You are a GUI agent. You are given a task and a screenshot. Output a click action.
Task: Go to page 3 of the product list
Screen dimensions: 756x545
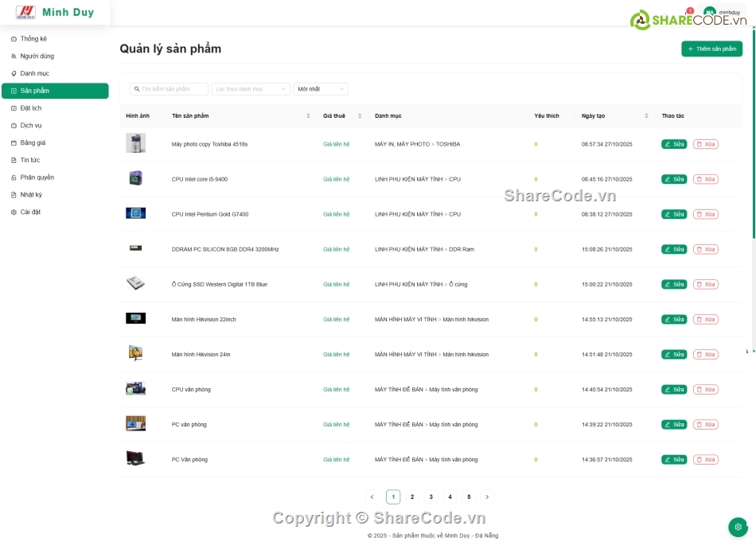point(431,496)
